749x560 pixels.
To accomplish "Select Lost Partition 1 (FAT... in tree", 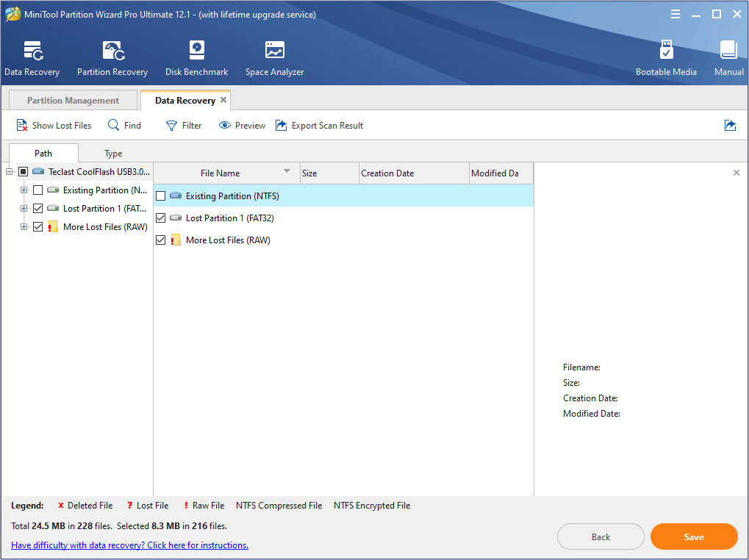I will [x=104, y=208].
